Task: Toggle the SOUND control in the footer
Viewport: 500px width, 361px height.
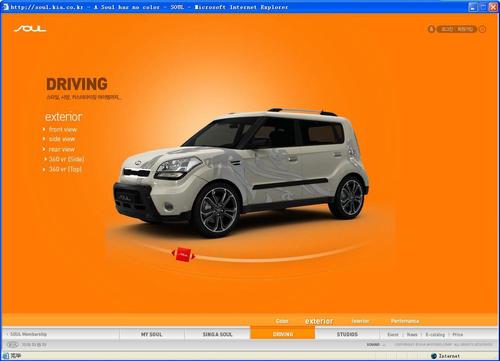Action: click(x=376, y=345)
